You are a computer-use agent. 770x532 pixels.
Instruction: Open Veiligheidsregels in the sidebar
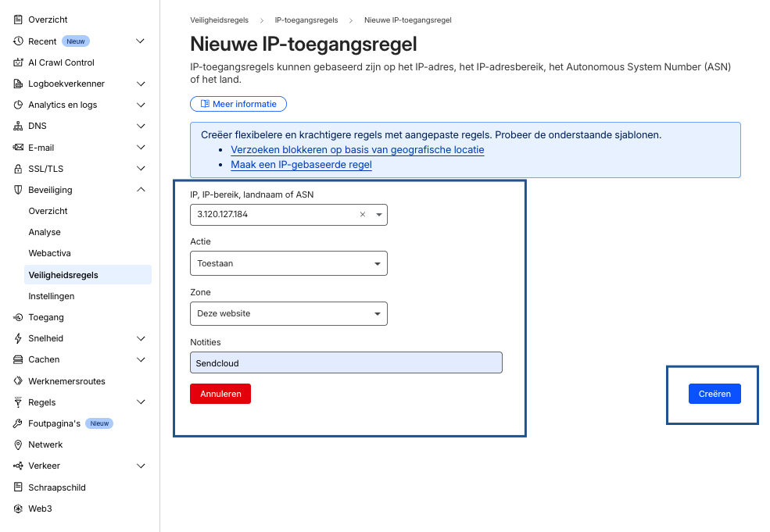(x=88, y=275)
